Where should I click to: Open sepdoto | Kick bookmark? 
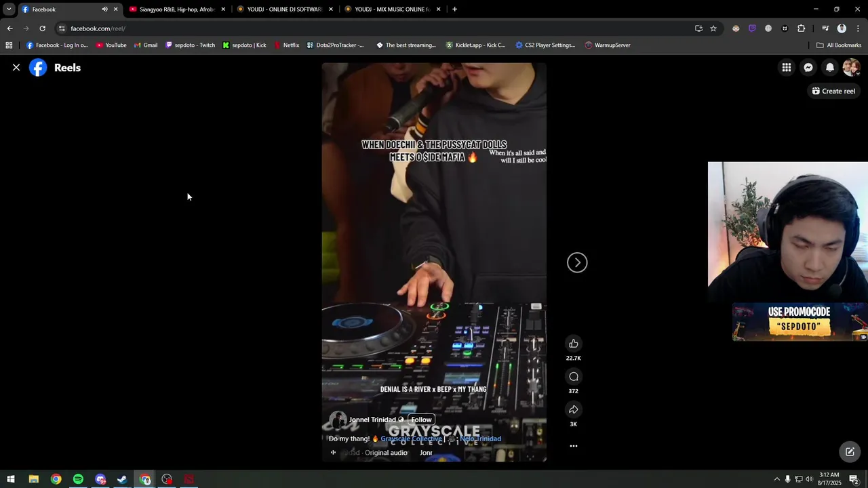244,45
